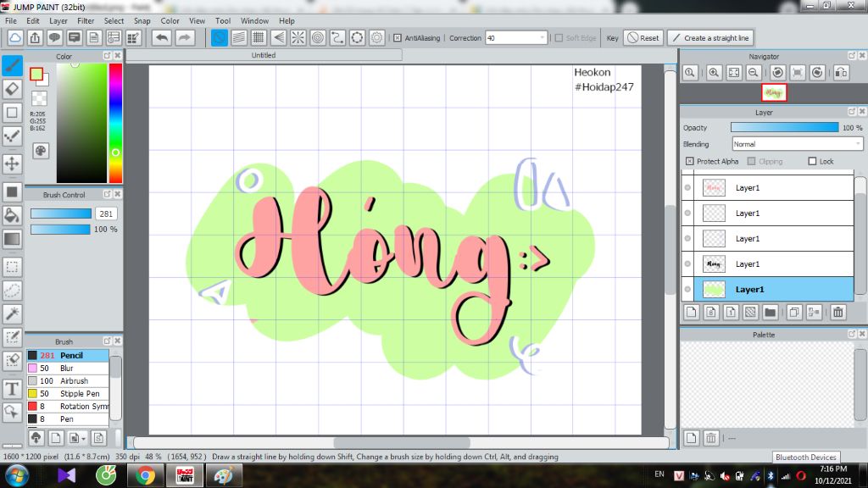868x488 pixels.
Task: Click the Reset button
Action: (x=643, y=37)
